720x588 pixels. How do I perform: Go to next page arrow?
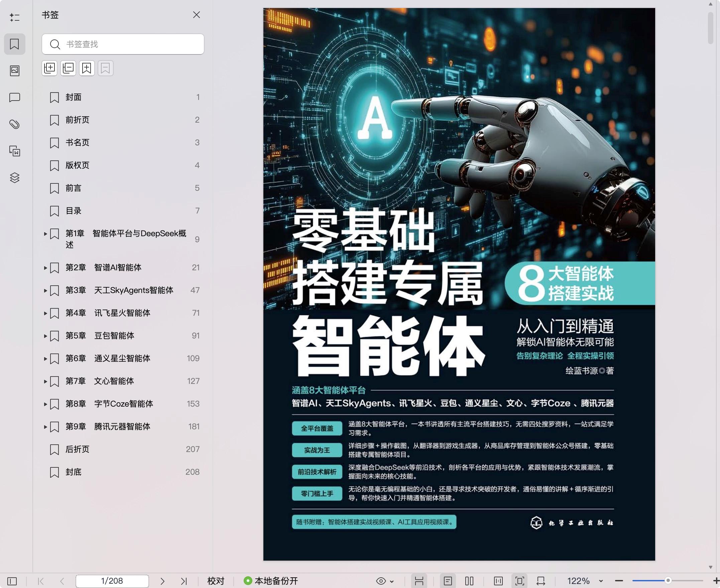coord(162,581)
